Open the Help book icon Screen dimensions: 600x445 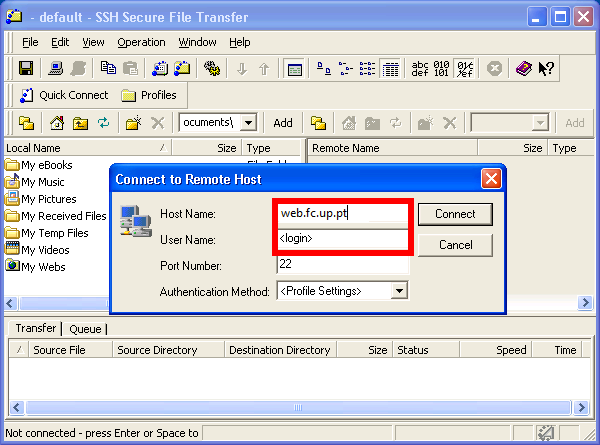pyautogui.click(x=524, y=69)
